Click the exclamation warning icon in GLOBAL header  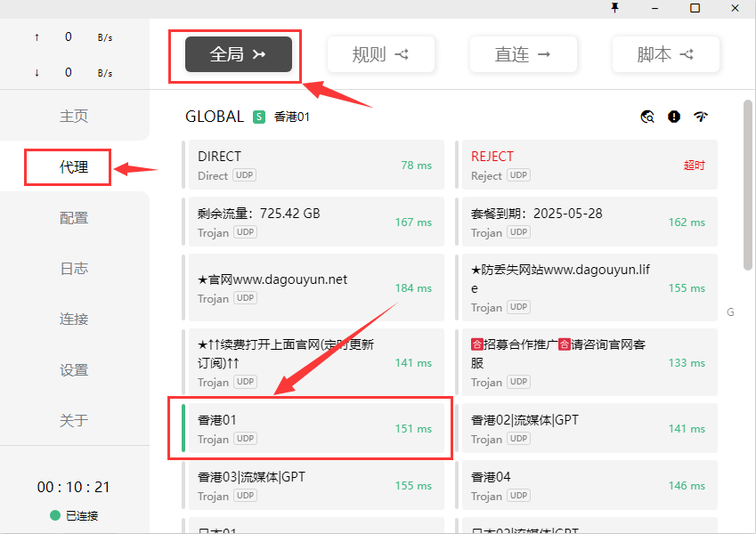(674, 117)
